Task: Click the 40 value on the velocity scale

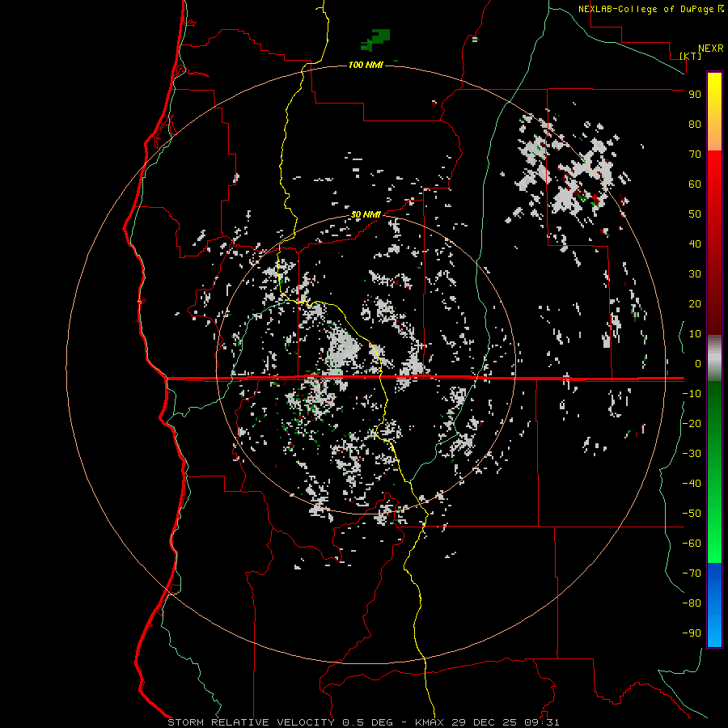Action: point(695,243)
